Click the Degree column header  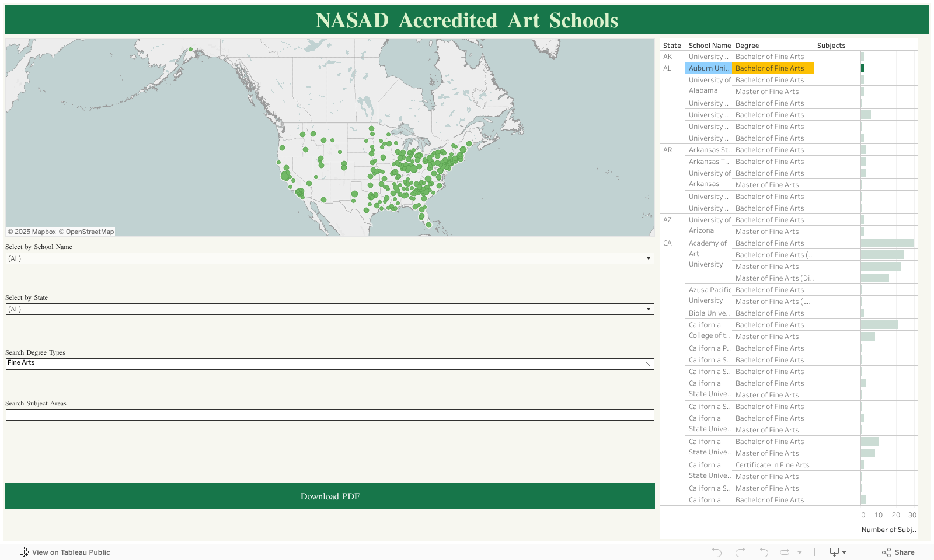point(747,45)
